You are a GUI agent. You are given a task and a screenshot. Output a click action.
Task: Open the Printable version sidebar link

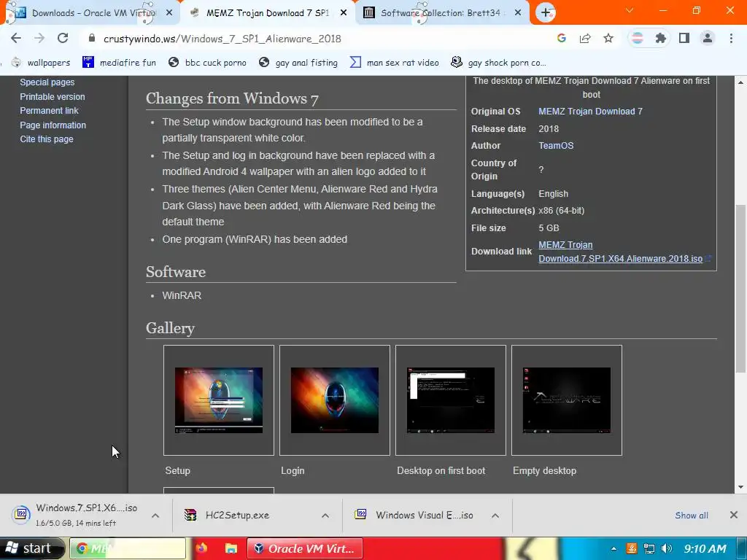pos(53,97)
